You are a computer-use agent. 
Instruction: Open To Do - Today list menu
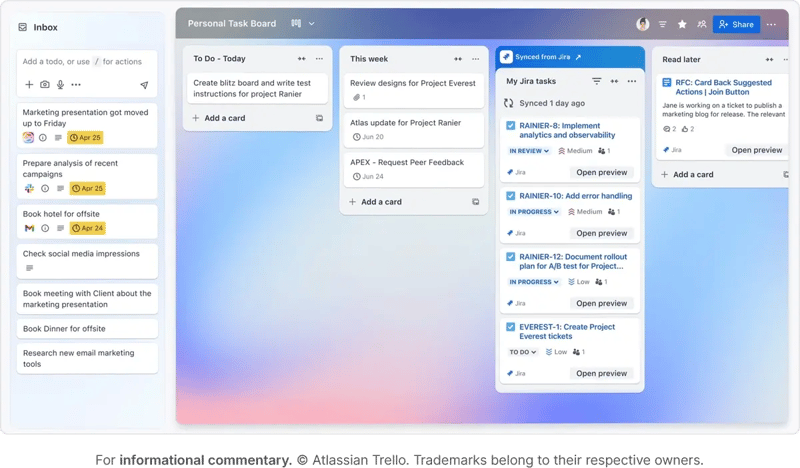coord(319,59)
